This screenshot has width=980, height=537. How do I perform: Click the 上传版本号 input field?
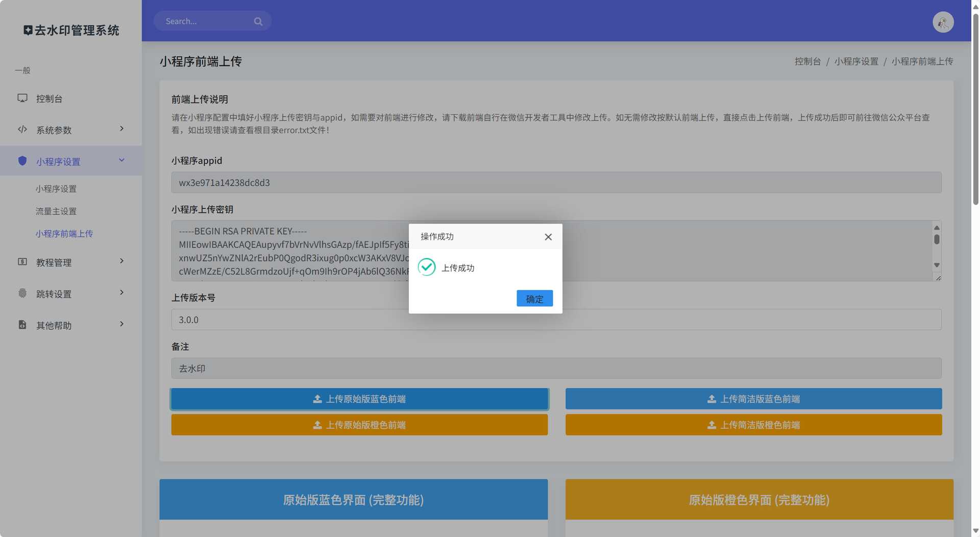click(x=664, y=320)
